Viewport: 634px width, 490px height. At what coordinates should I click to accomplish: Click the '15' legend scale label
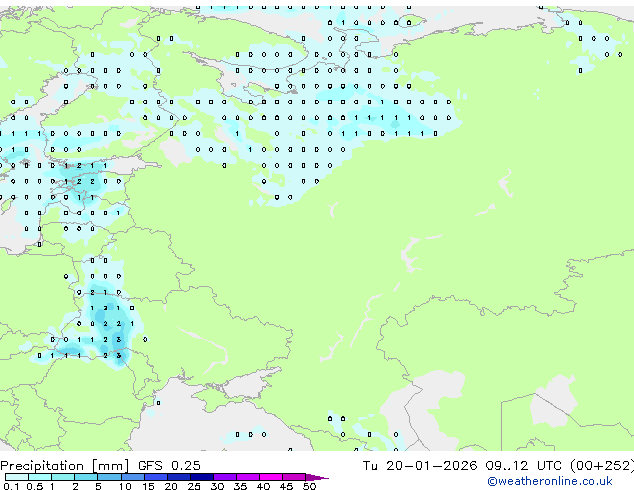(148, 486)
